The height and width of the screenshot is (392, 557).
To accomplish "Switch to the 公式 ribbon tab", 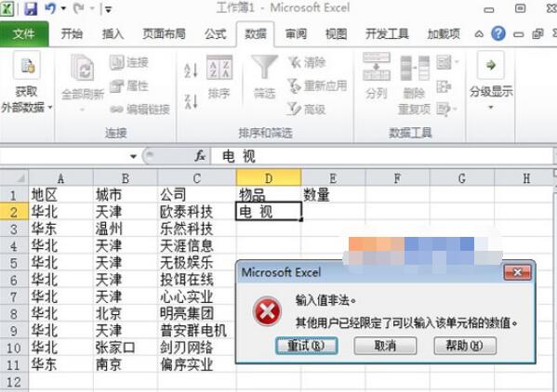I will tap(216, 34).
